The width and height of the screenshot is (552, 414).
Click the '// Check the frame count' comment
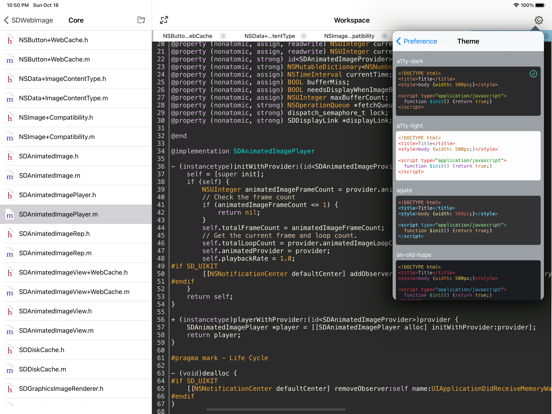point(249,197)
